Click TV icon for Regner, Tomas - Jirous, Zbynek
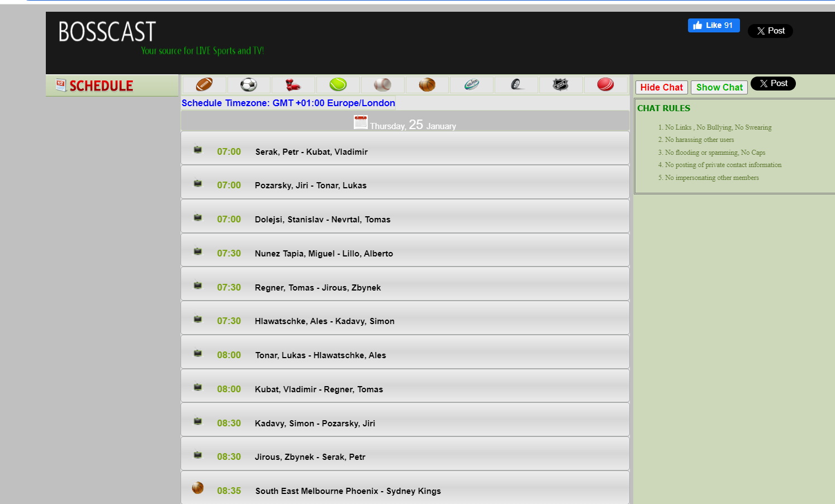 198,286
